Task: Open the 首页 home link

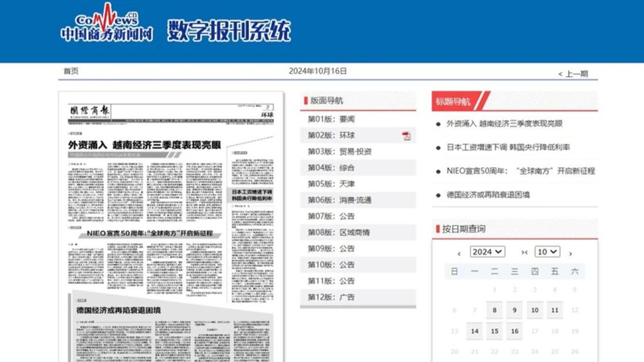Action: 71,72
